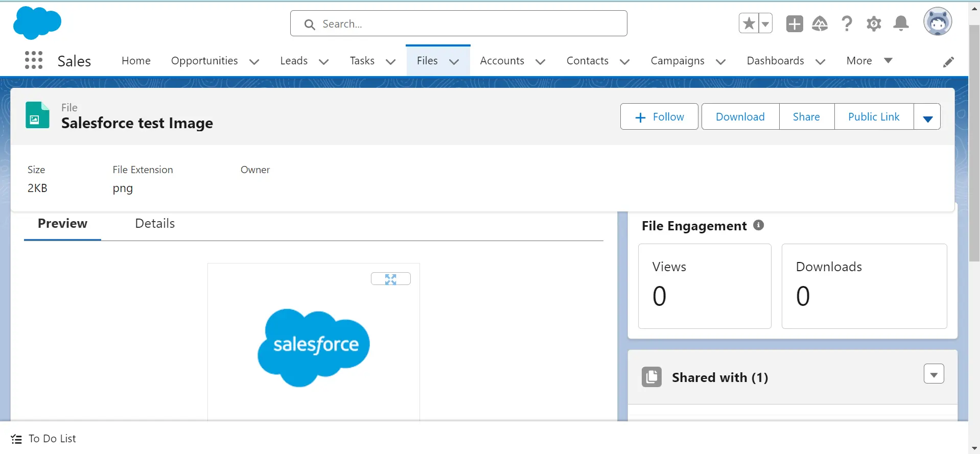Follow the Salesforce test Image file
Viewport: 980px width, 454px height.
tap(659, 116)
